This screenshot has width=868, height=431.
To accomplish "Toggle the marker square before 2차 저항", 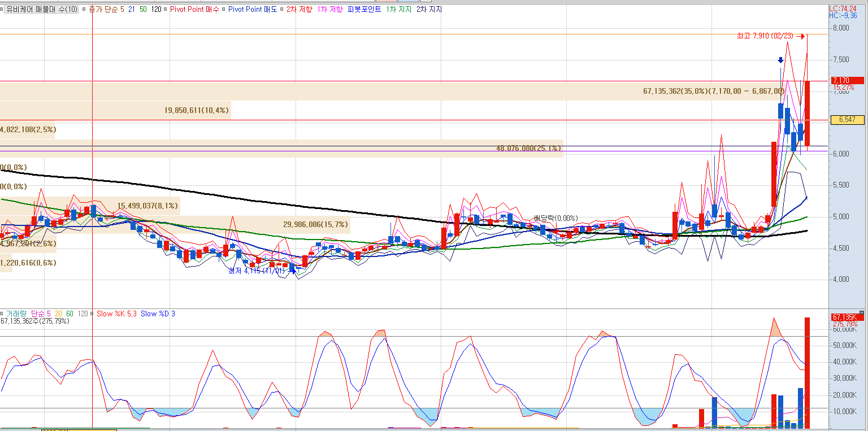I will [283, 9].
